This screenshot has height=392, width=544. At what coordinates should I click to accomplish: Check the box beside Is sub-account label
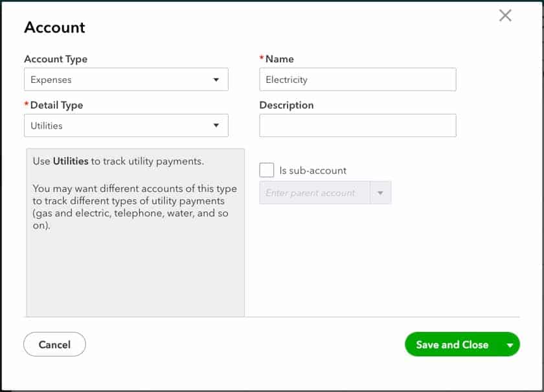(x=266, y=170)
